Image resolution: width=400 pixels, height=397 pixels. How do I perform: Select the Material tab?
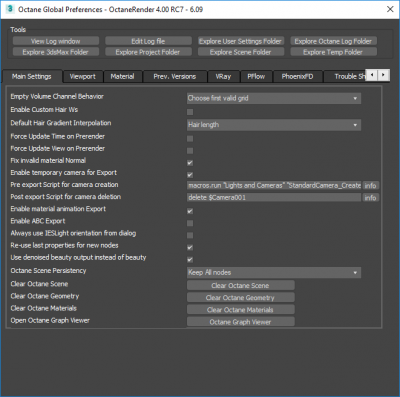[x=122, y=77]
